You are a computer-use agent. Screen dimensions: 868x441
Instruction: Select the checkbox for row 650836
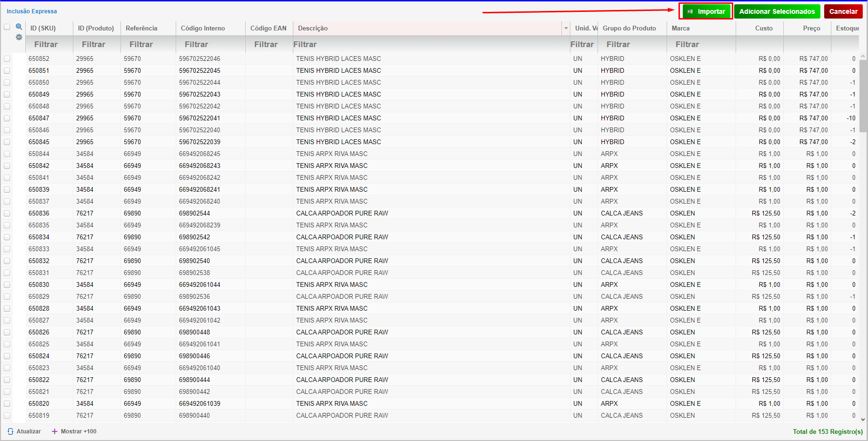[7, 214]
